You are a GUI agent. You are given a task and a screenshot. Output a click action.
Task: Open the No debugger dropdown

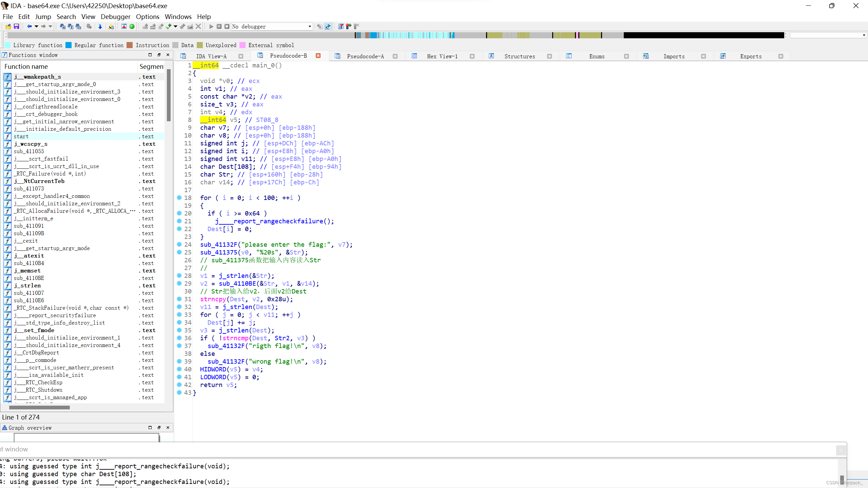coord(309,26)
